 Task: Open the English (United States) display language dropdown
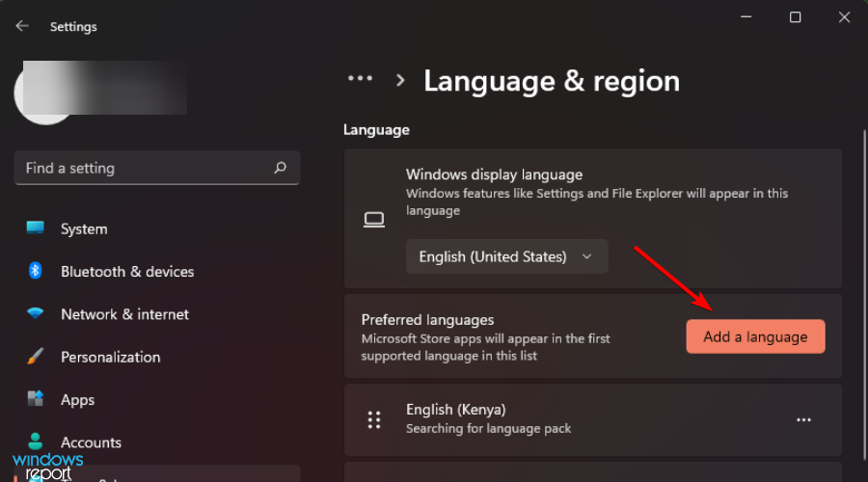tap(506, 256)
